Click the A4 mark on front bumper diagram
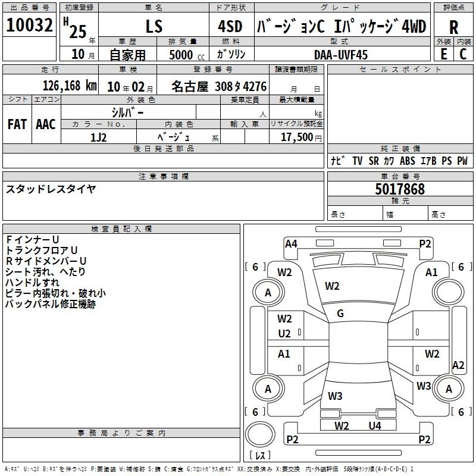Screen dimensions: 476x476 point(291,244)
